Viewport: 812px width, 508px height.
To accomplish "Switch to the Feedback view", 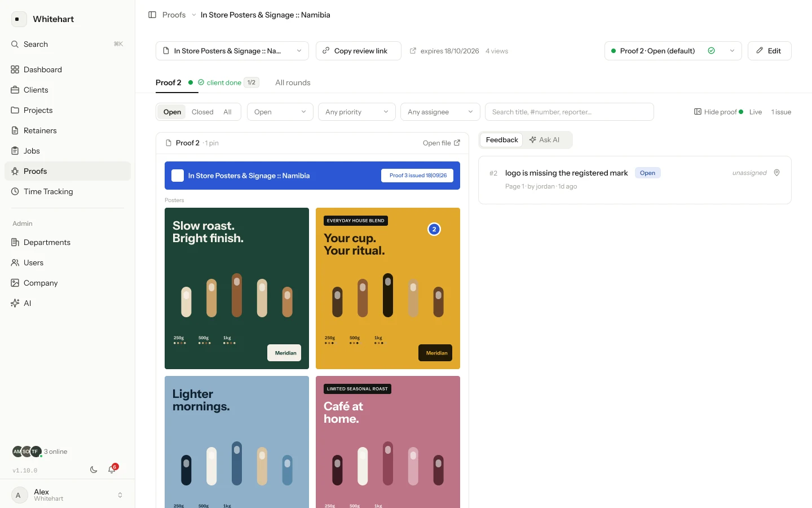I will [501, 140].
